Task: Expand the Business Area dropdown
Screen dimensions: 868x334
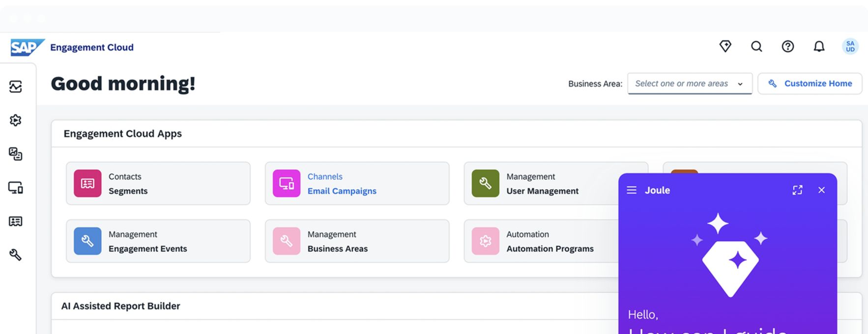Action: (690, 83)
